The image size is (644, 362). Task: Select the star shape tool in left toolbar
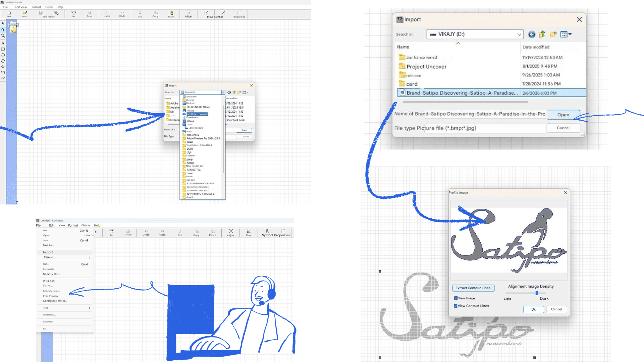(x=3, y=66)
